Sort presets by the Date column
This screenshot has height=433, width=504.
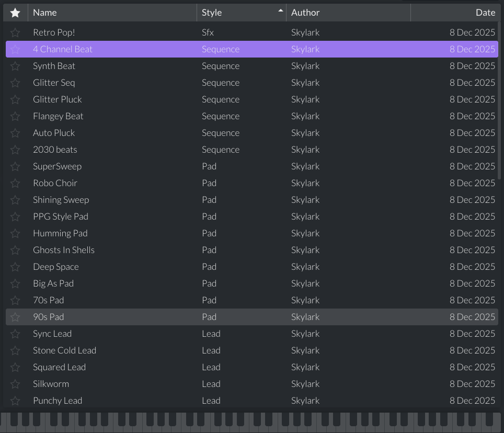point(485,12)
